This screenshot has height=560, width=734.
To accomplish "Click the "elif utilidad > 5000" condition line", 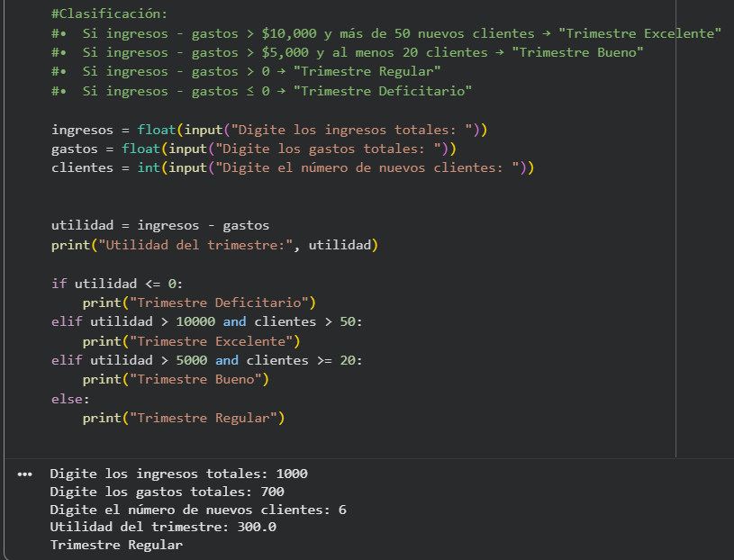I will coord(207,360).
